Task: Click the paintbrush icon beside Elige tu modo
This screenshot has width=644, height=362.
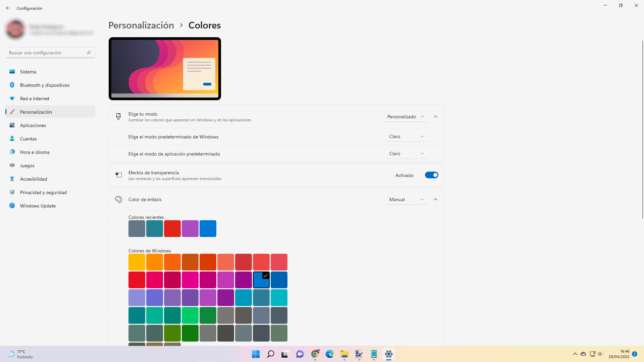Action: tap(118, 117)
